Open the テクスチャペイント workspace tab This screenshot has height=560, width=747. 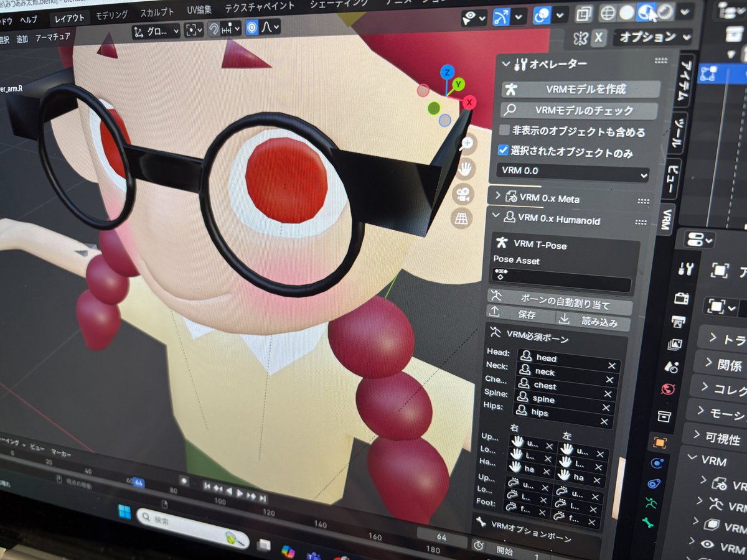point(258,6)
